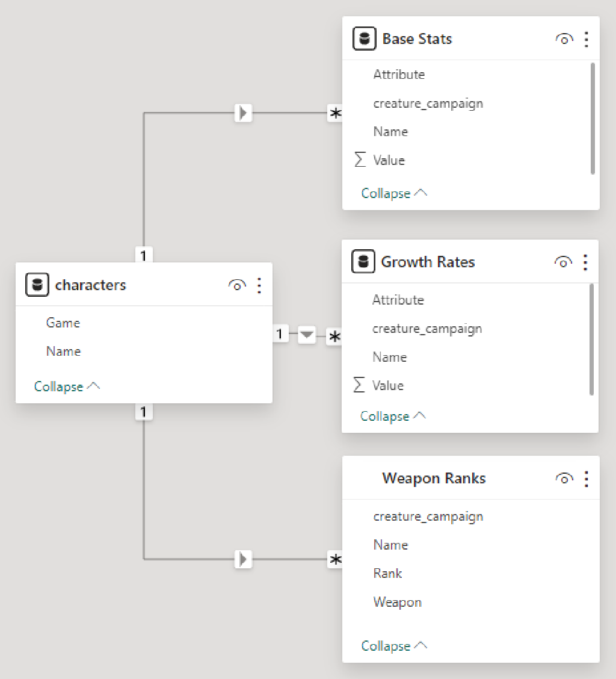Hide the Base Stats table using its eye icon
This screenshot has width=616, height=679.
(x=564, y=39)
